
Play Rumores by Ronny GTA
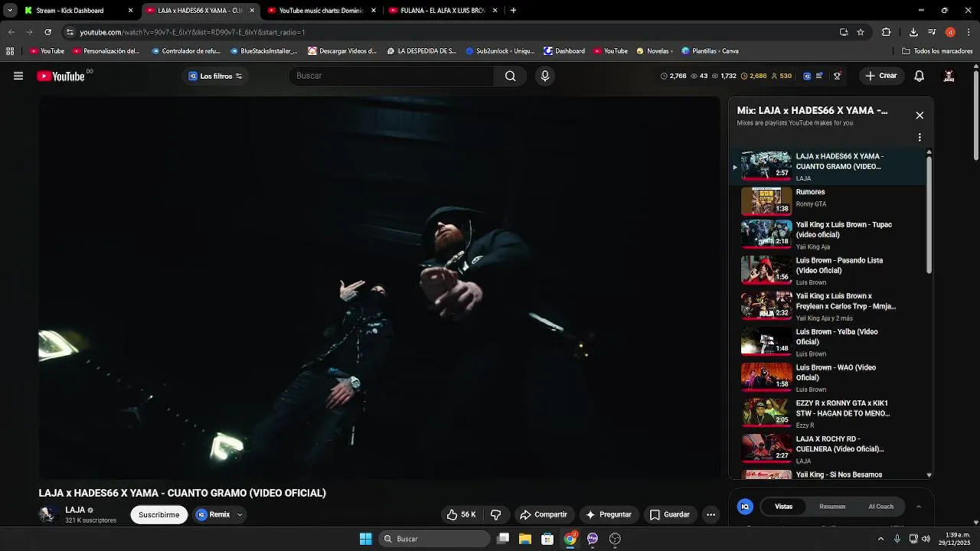[x=832, y=201]
